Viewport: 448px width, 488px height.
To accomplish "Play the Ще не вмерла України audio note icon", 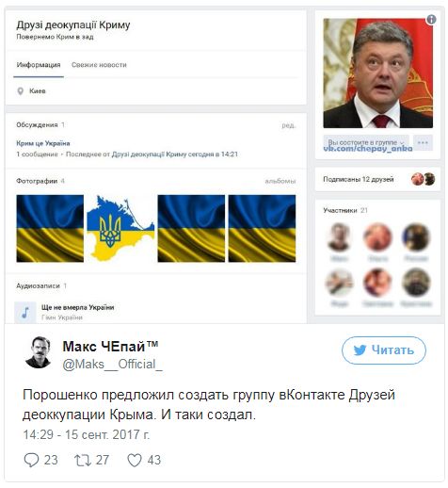I will 25,313.
